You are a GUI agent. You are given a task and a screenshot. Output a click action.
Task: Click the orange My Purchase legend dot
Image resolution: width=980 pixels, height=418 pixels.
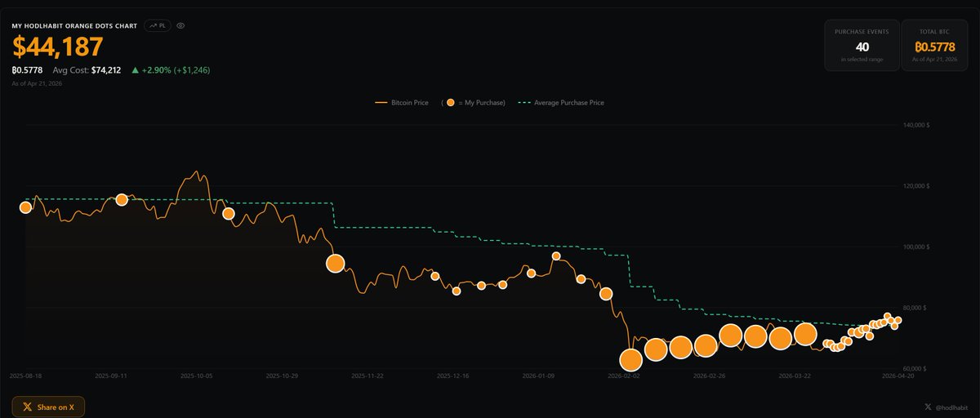pos(451,103)
